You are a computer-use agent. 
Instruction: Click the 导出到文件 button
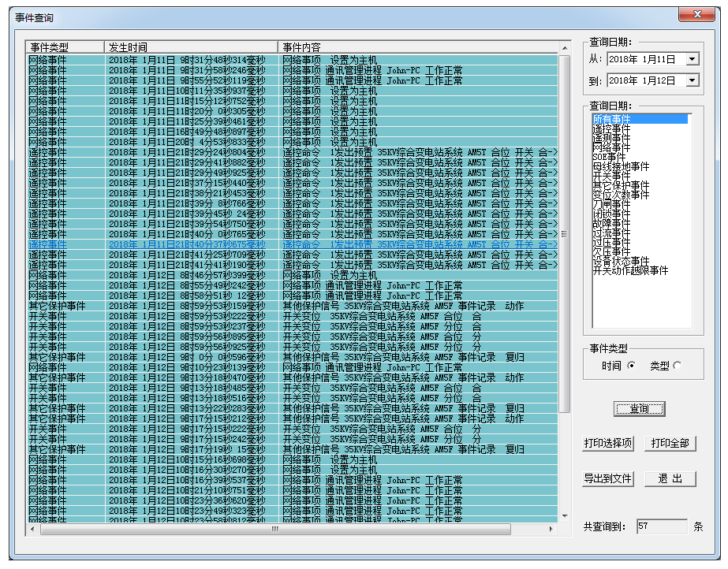point(608,479)
